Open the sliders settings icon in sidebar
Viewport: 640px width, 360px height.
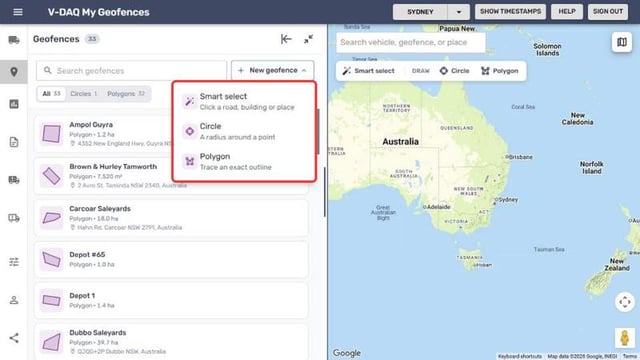(x=14, y=262)
